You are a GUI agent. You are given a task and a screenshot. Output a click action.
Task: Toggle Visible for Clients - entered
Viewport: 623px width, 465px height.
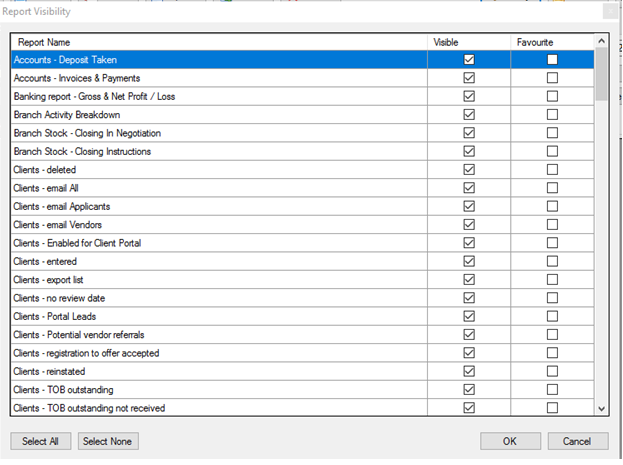469,261
